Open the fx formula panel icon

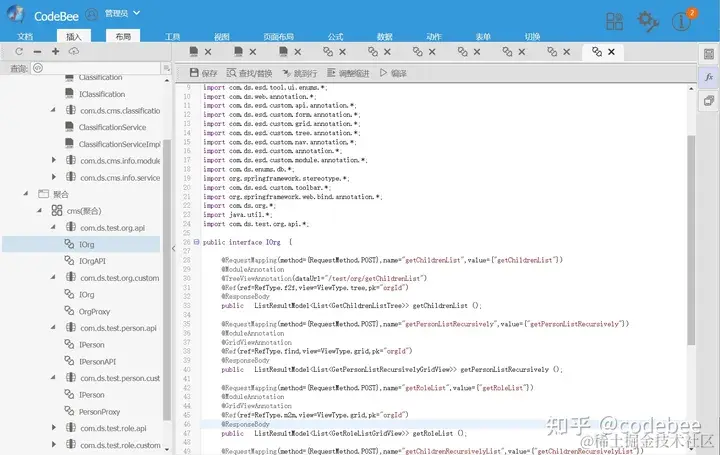coord(709,77)
